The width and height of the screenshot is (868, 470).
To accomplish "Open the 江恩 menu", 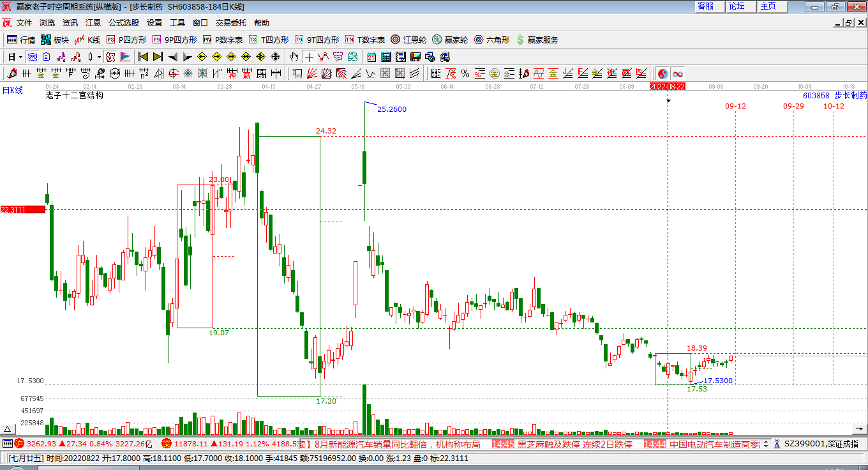I will (93, 22).
